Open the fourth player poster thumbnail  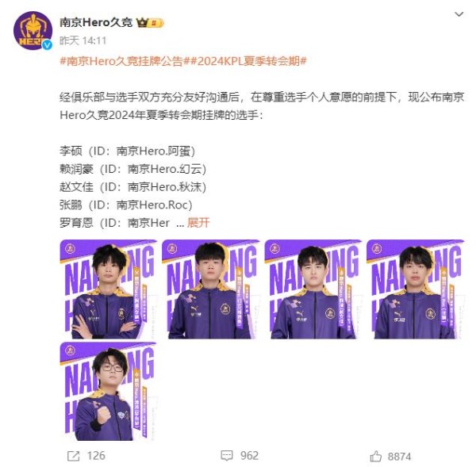pos(416,289)
